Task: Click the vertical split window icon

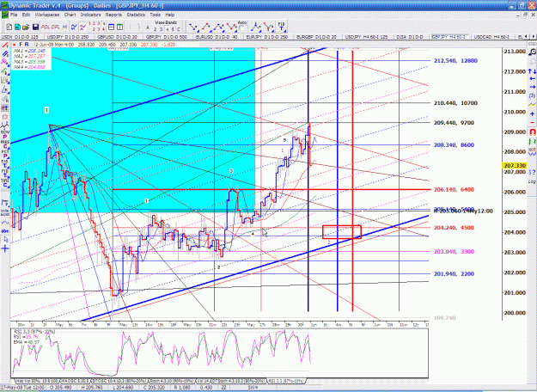Action: (120, 27)
